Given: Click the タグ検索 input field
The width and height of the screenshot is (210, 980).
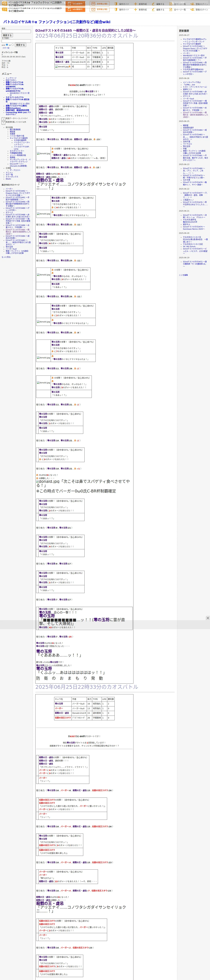Looking at the screenshot, I should 16,41.
